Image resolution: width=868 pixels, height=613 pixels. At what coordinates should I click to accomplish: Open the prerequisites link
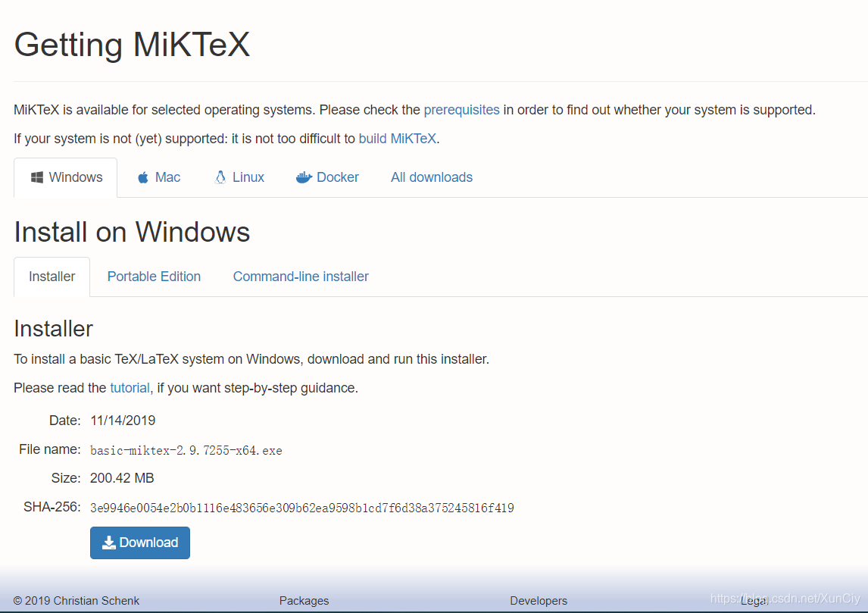tap(462, 109)
